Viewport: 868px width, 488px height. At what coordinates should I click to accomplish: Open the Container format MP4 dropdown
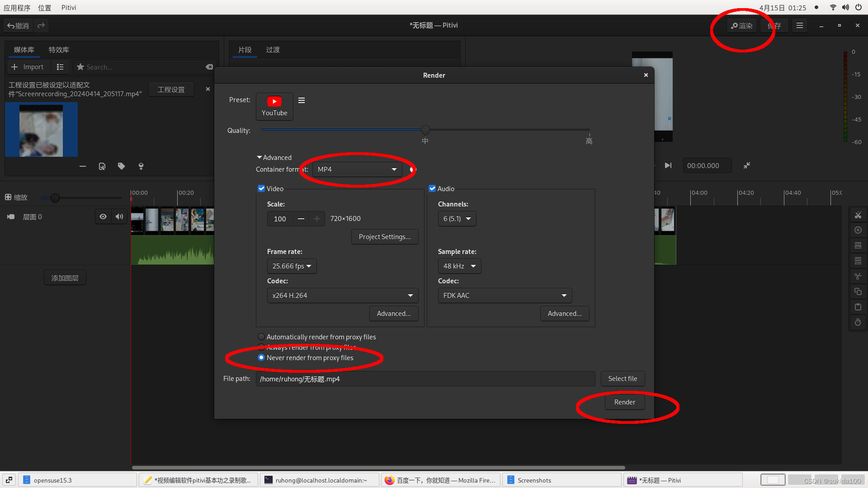point(357,169)
